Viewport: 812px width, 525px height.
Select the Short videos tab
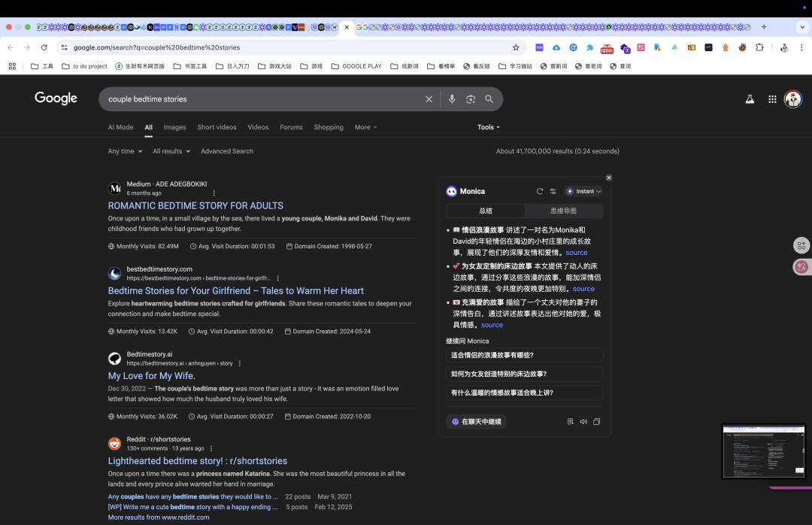click(x=217, y=127)
